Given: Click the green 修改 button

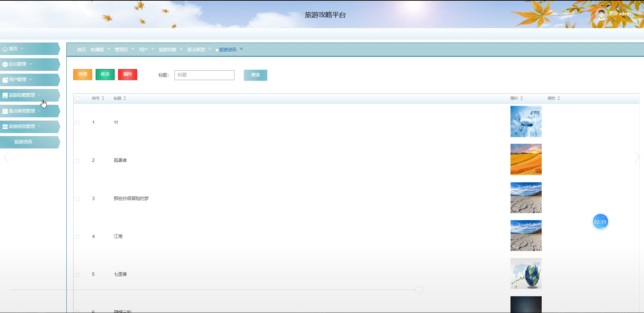Looking at the screenshot, I should [105, 74].
